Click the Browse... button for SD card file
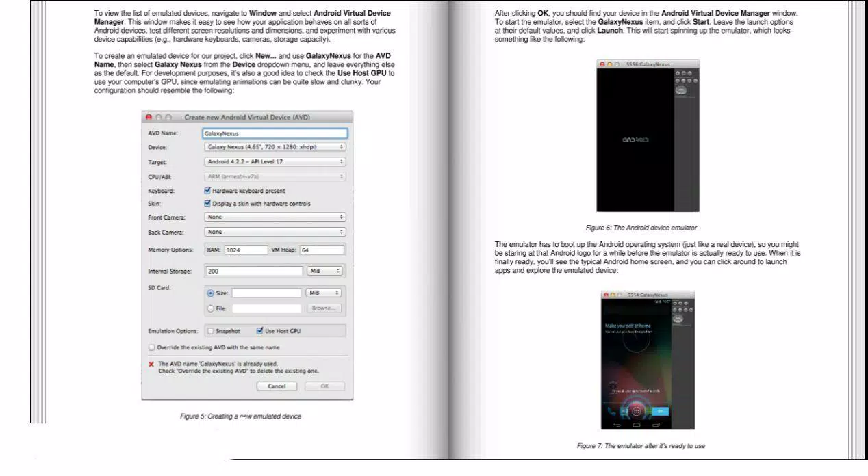The image size is (868, 476). pyautogui.click(x=324, y=308)
